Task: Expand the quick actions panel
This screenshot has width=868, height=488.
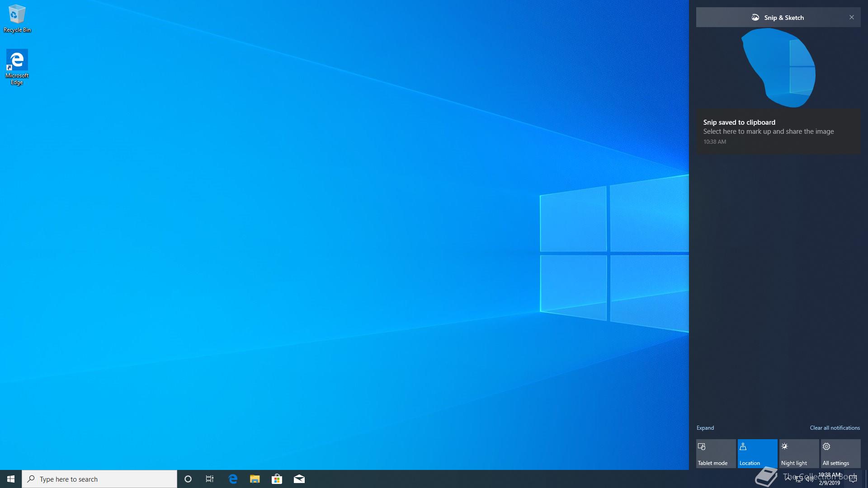Action: 705,428
